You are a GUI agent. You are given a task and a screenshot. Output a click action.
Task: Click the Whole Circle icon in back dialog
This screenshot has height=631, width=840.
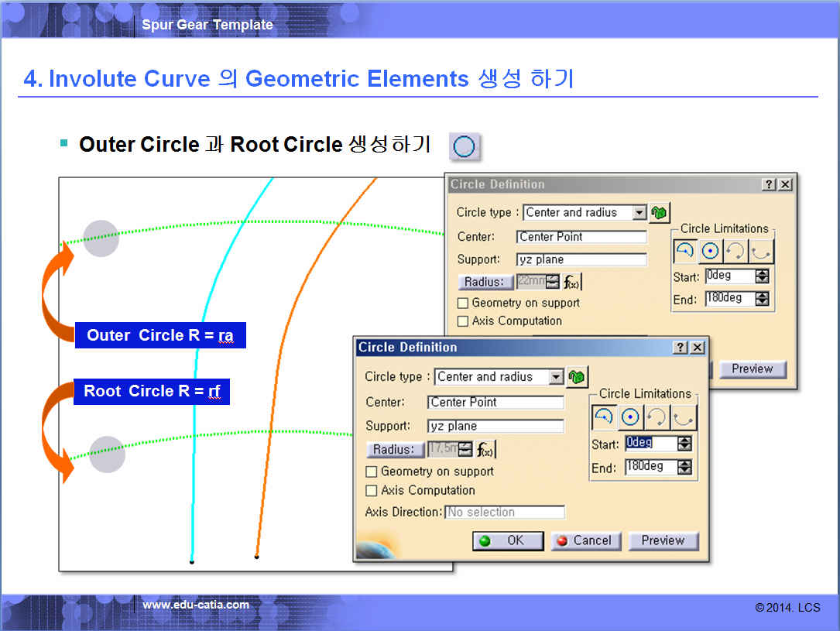click(711, 251)
